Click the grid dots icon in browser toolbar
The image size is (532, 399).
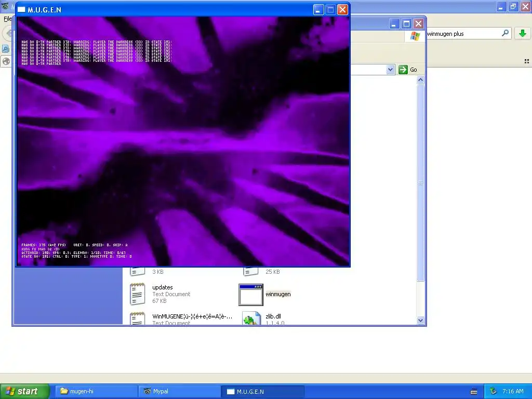pos(527,61)
